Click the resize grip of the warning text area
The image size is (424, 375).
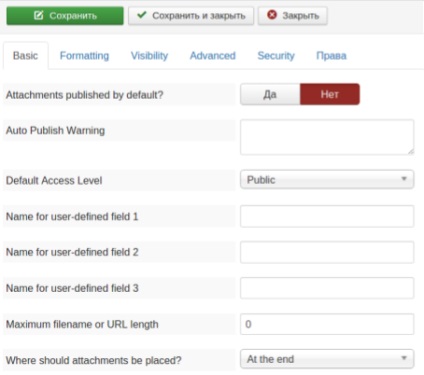[x=410, y=151]
